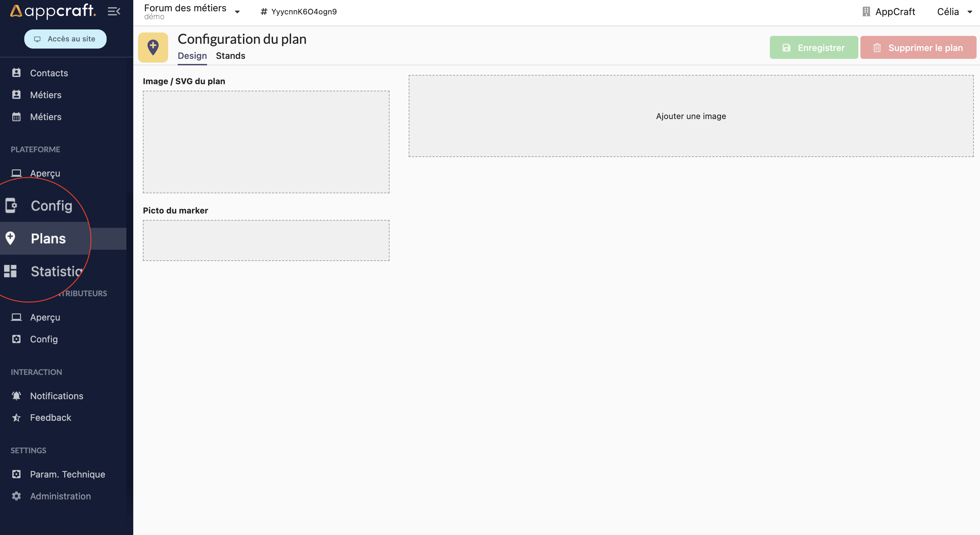980x535 pixels.
Task: Click the Notifications bell icon
Action: (x=16, y=396)
